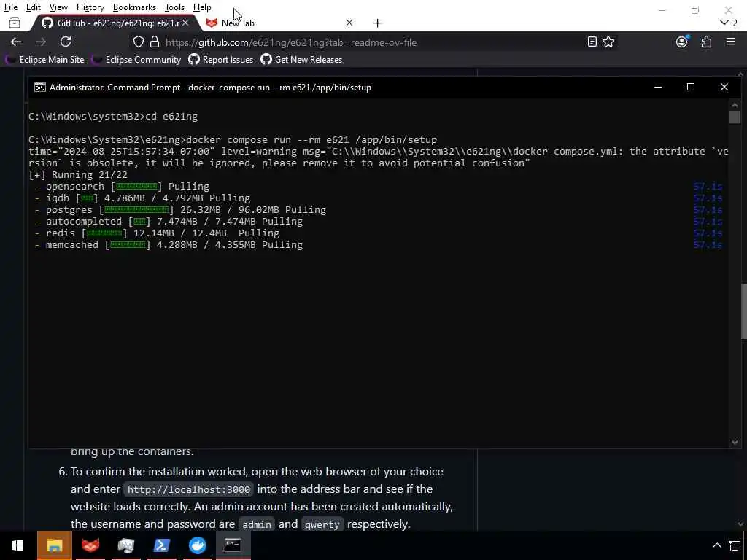Click the opensearch Pulling line
The width and height of the screenshot is (747, 560).
point(122,186)
